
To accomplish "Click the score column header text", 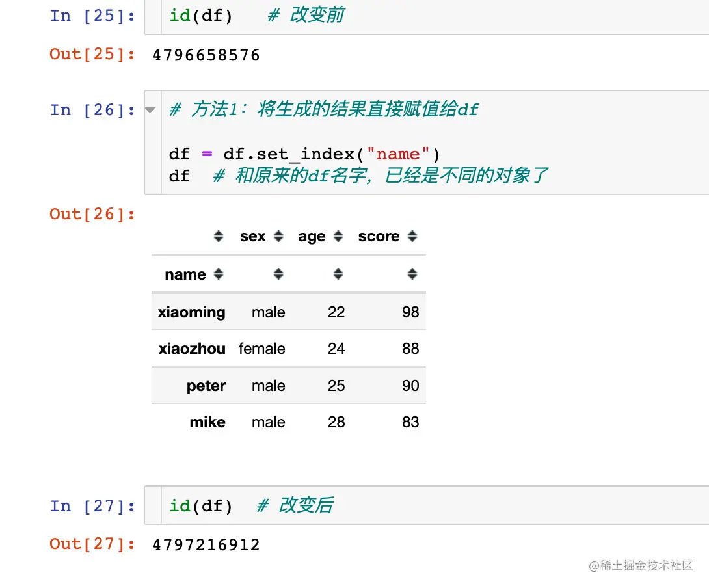I will (379, 236).
